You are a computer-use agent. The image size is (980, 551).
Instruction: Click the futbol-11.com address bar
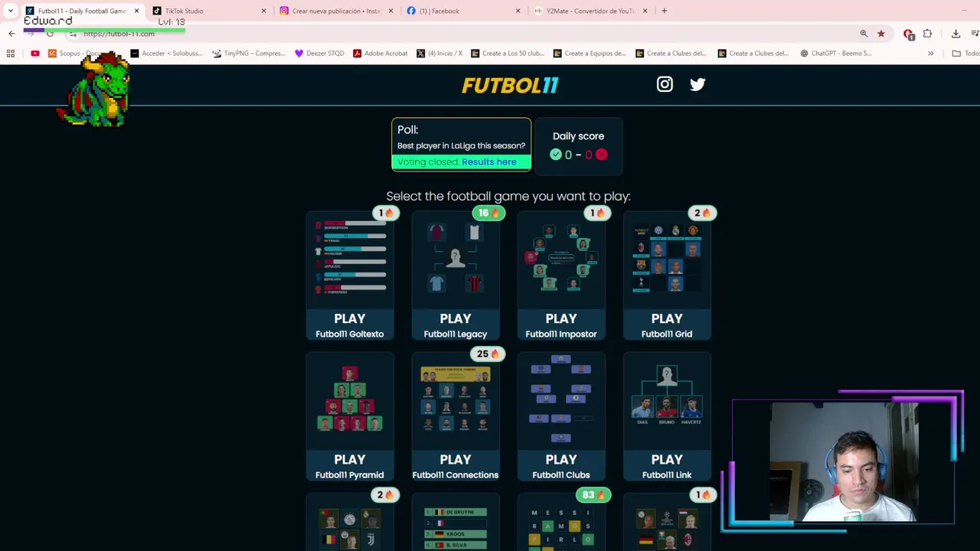tap(459, 34)
